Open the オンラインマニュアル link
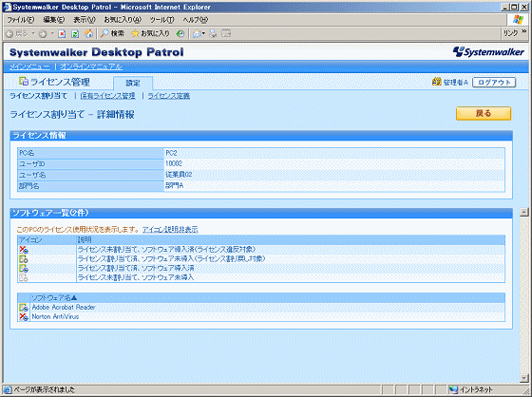This screenshot has width=532, height=397. pos(91,66)
